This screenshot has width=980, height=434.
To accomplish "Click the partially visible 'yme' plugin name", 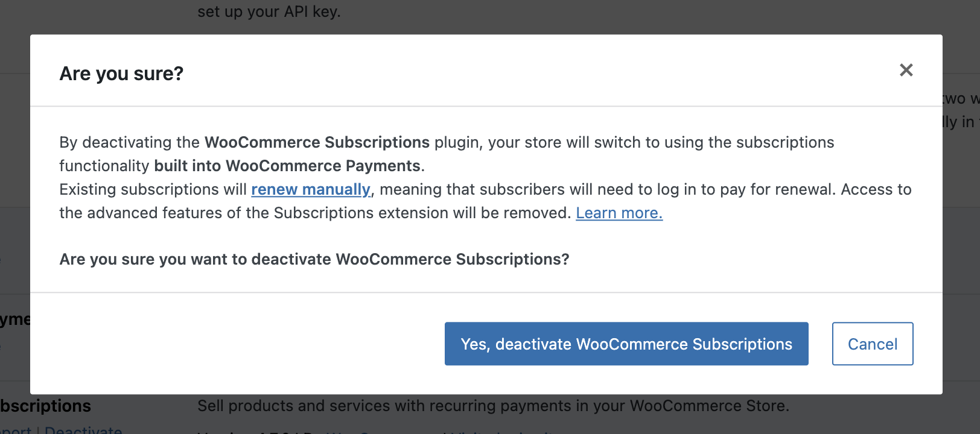I will pyautogui.click(x=15, y=319).
